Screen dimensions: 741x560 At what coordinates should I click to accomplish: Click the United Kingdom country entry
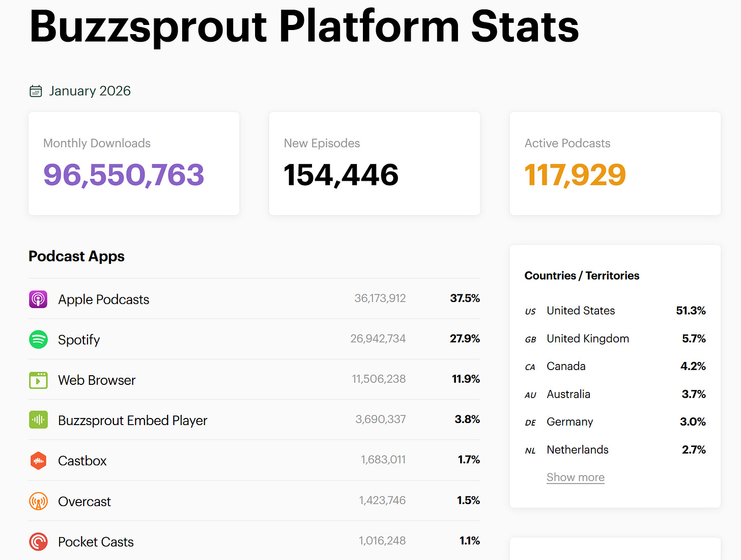point(615,339)
